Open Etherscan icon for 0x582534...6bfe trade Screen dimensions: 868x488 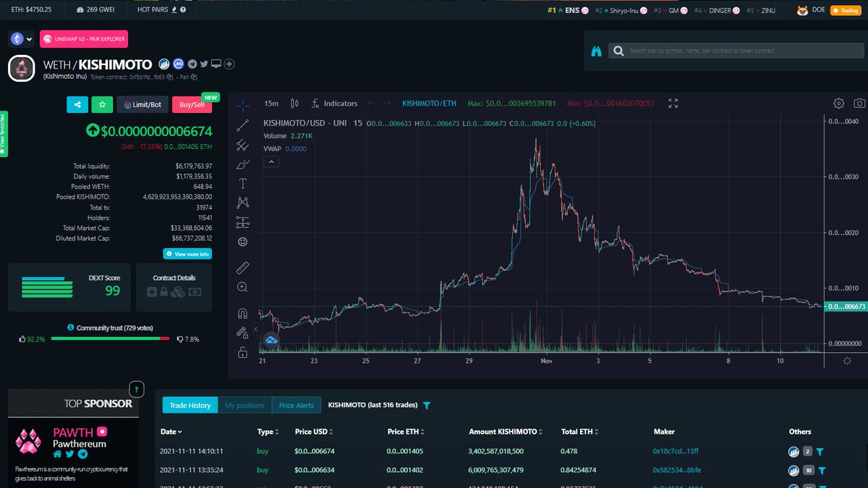pos(794,471)
